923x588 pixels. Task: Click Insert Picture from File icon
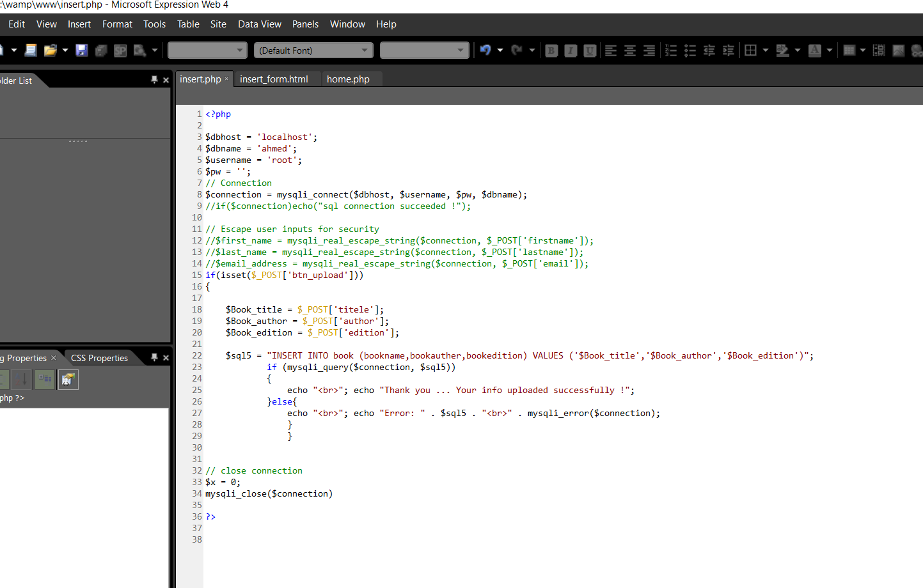coord(899,50)
